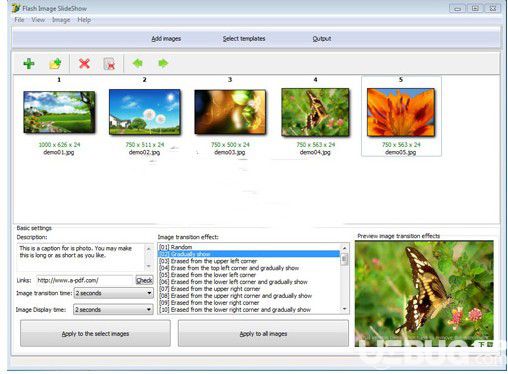The height and width of the screenshot is (374, 508).
Task: Select [07] Erased from the upper right corner
Action: click(249, 289)
